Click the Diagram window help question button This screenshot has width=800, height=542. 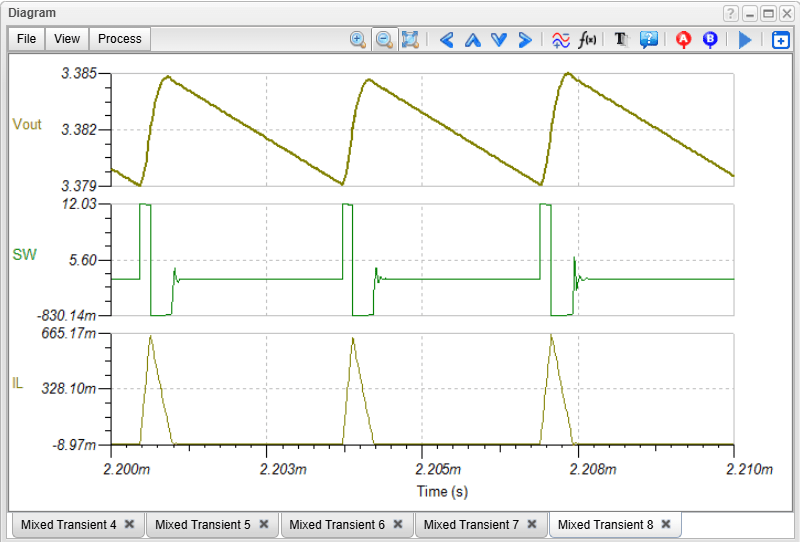pos(731,14)
